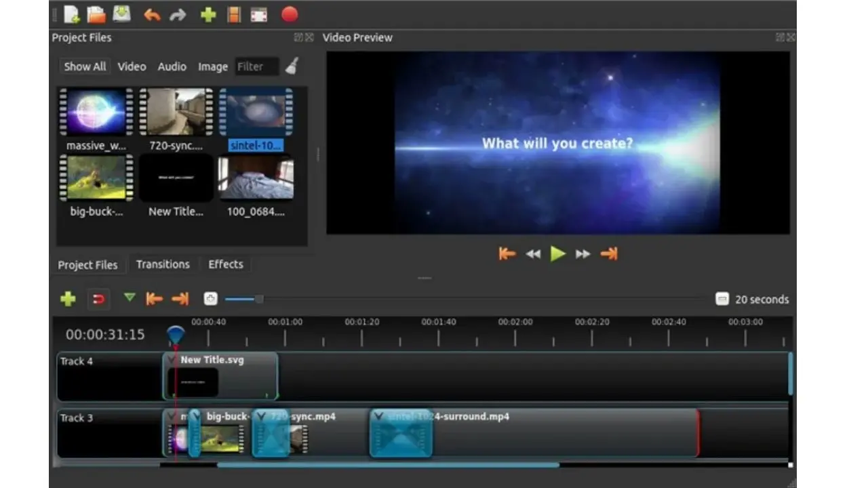Jump to the start of the preview

coord(507,253)
